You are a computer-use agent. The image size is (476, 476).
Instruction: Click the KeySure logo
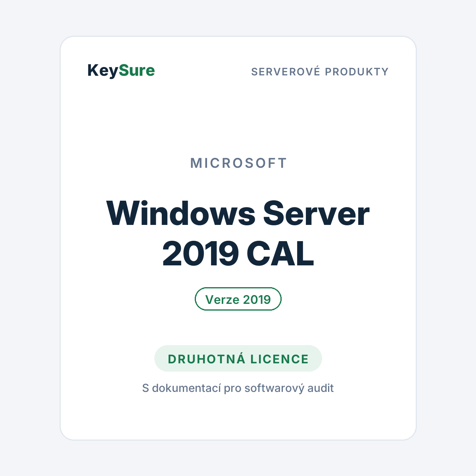[121, 71]
